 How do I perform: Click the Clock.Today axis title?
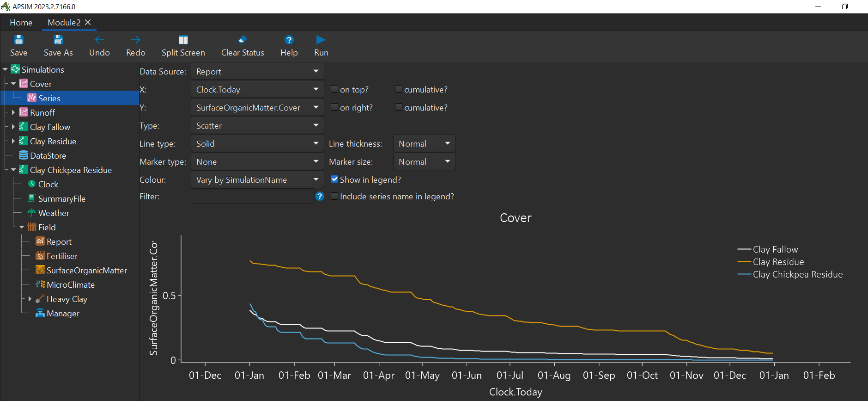pos(516,392)
